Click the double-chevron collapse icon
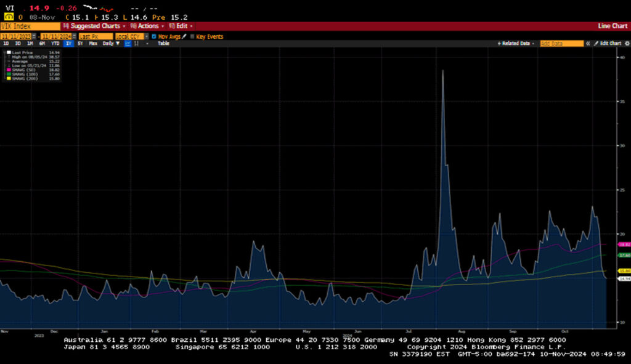The image size is (631, 364). 588,44
